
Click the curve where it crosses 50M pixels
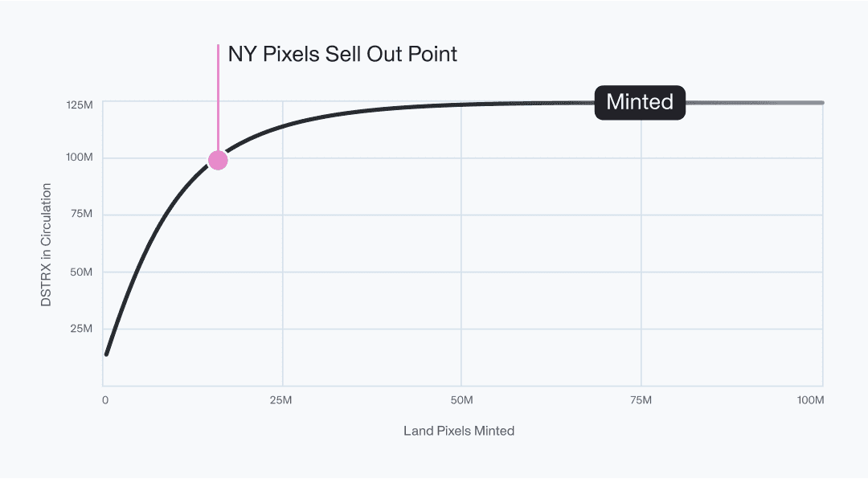[461, 104]
